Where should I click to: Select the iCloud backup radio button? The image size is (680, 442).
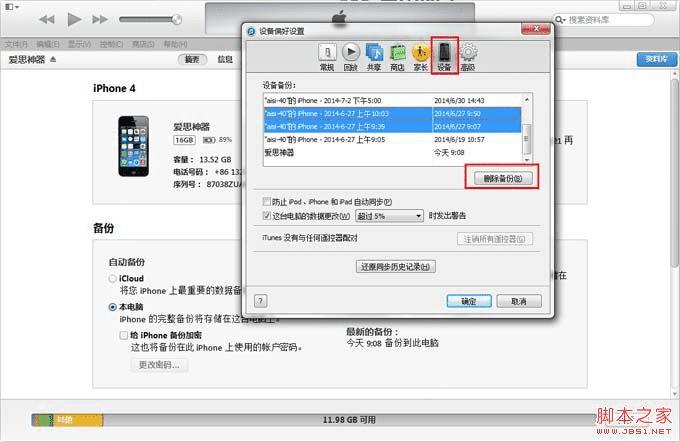(x=113, y=278)
